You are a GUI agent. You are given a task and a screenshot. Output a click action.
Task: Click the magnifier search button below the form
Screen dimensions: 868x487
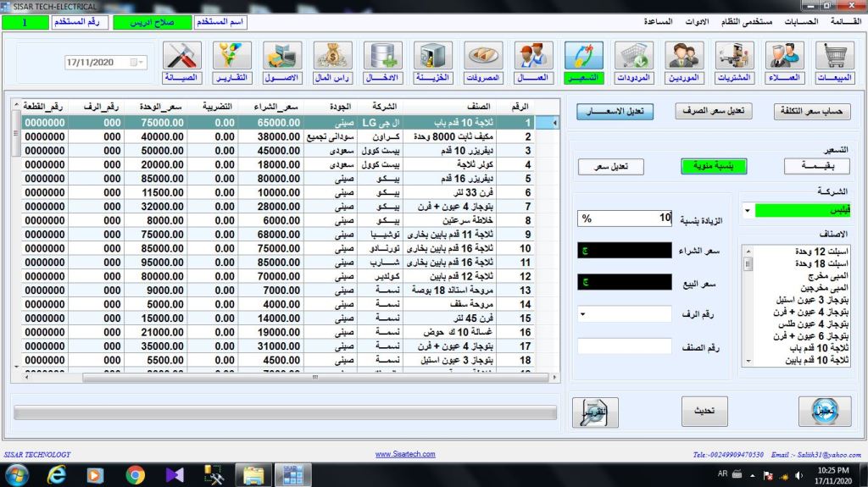coord(594,412)
